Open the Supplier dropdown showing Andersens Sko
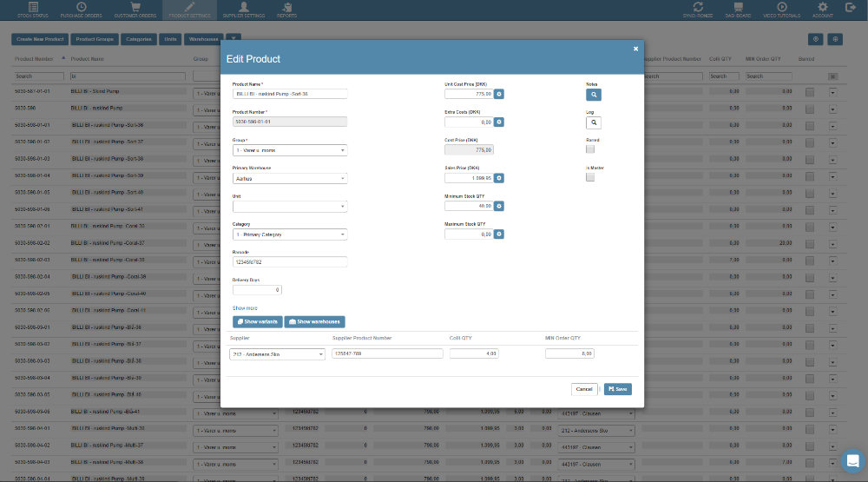Viewport: 868px width, 482px height. point(277,354)
